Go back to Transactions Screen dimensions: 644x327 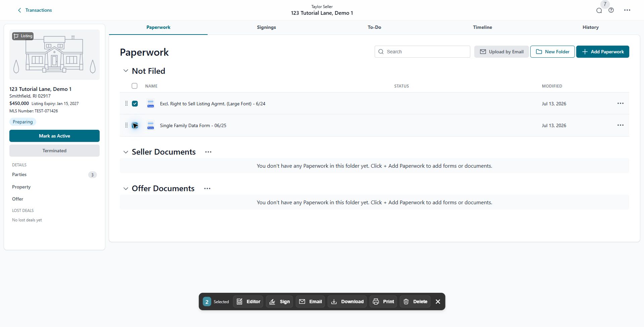pos(35,10)
